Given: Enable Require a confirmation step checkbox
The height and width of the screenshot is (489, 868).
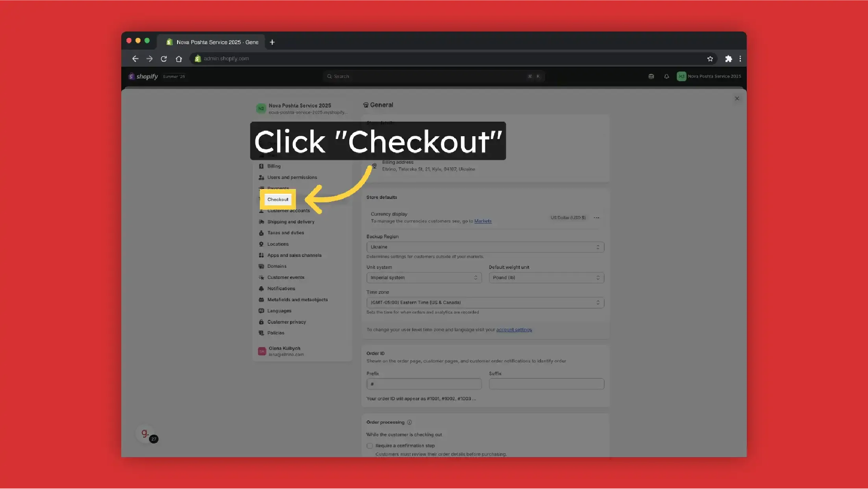Looking at the screenshot, I should point(369,446).
